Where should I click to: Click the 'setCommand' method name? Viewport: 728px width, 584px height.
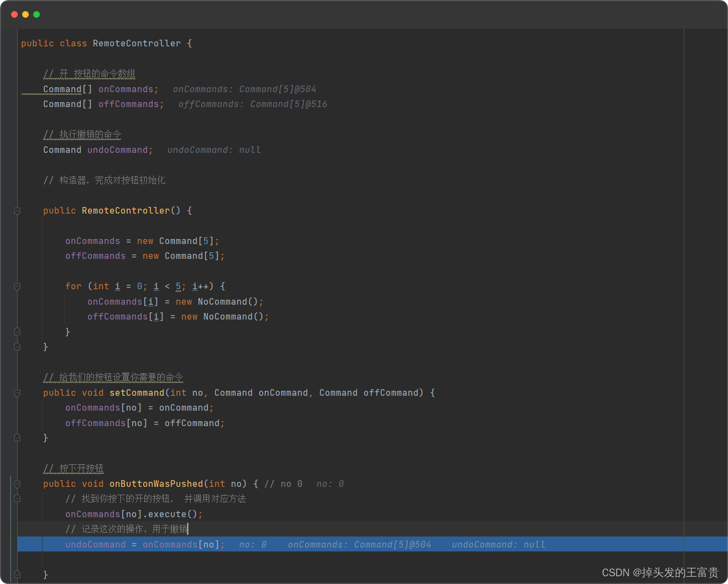pos(137,393)
